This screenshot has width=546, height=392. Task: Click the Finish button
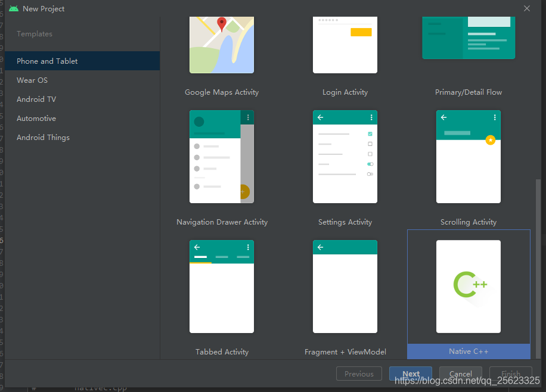(510, 374)
